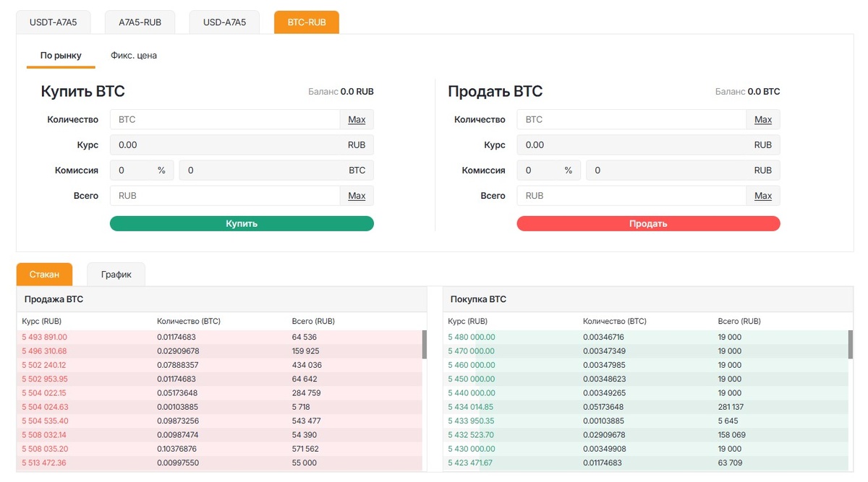Click 'Всего (RUB)' column header in buy book
Image resolution: width=868 pixels, height=482 pixels.
[x=739, y=321]
